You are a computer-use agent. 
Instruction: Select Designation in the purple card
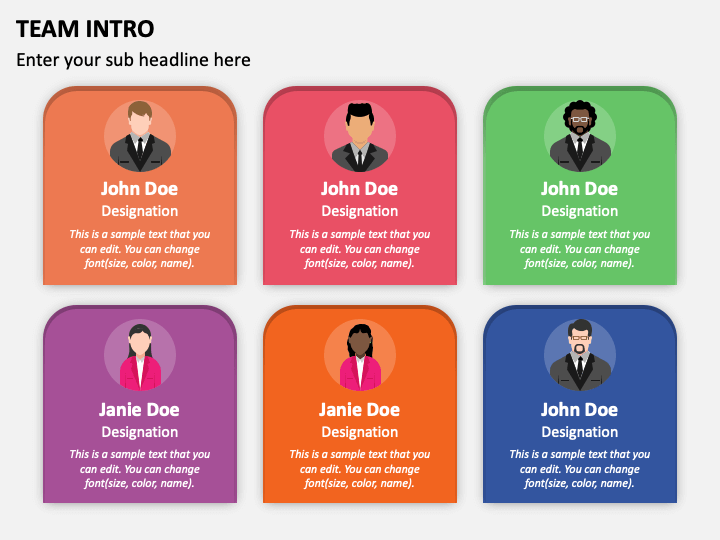coord(140,432)
